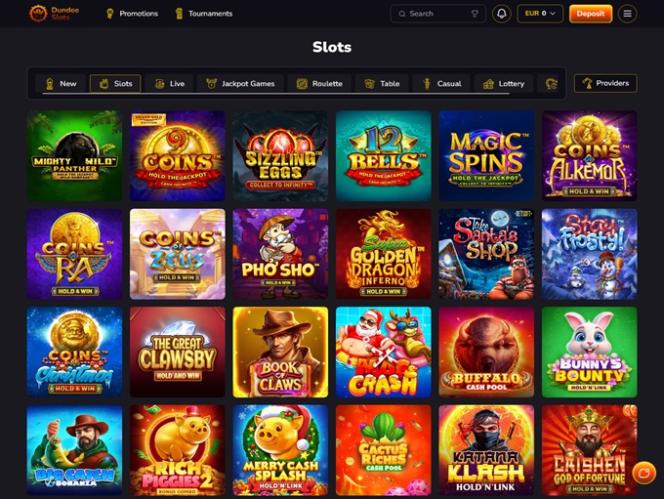Open the 12 Bells game thumbnail
Viewport: 664px width, 499px height.
tap(383, 155)
